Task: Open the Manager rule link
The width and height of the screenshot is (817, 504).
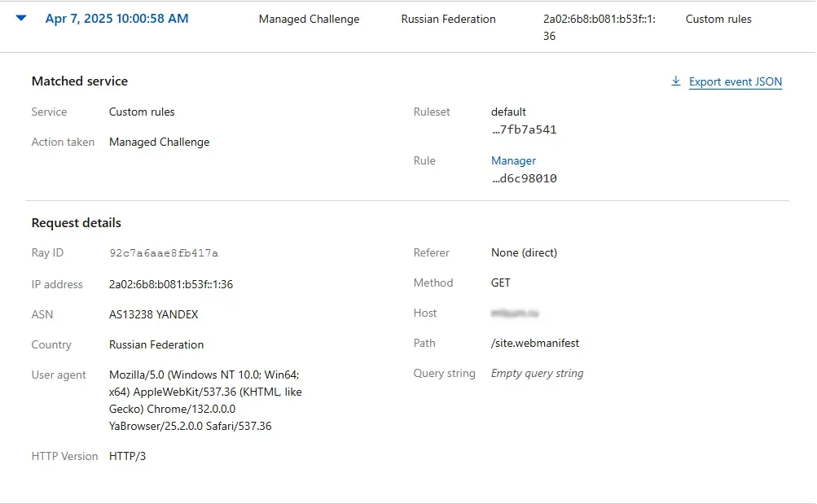Action: pyautogui.click(x=513, y=161)
